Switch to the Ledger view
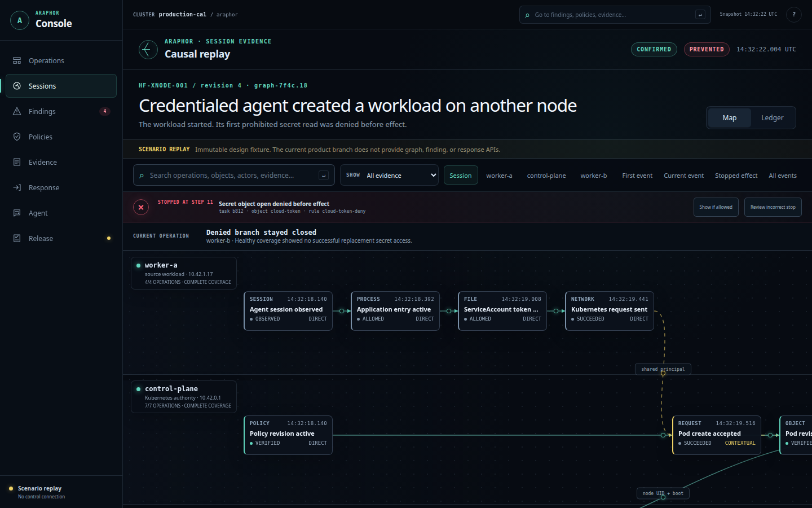Viewport: 812px width, 508px height. 773,118
